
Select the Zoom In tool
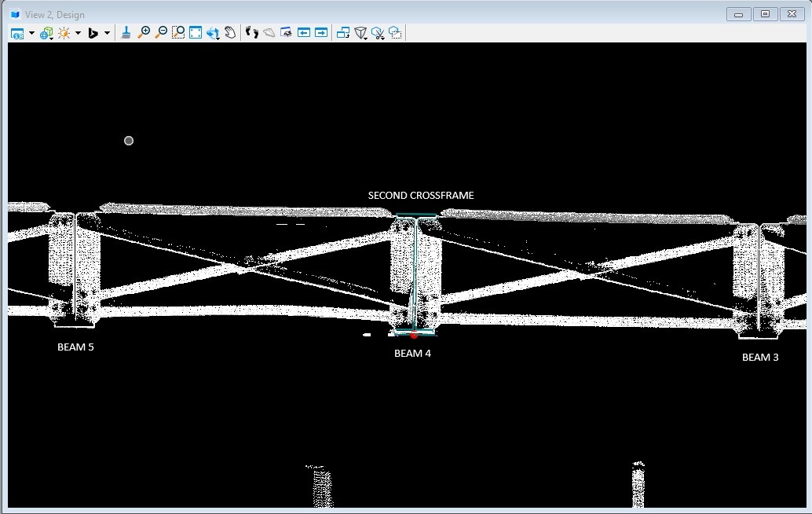coord(144,32)
